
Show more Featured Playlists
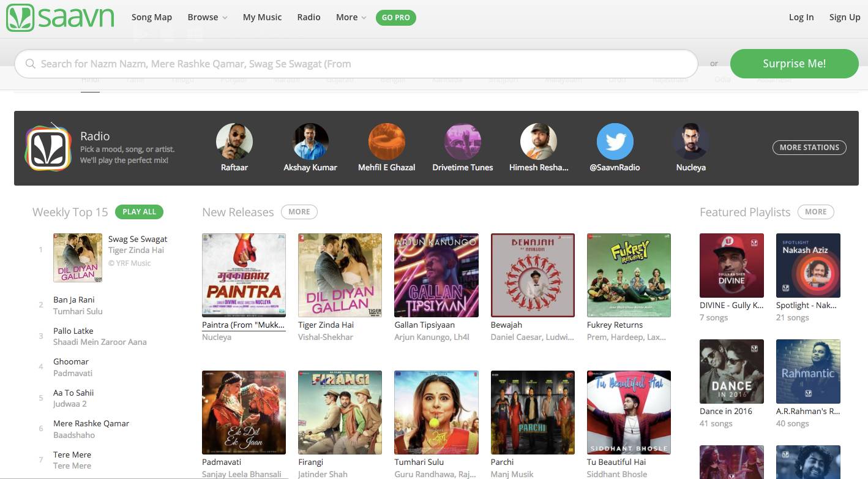pyautogui.click(x=816, y=212)
